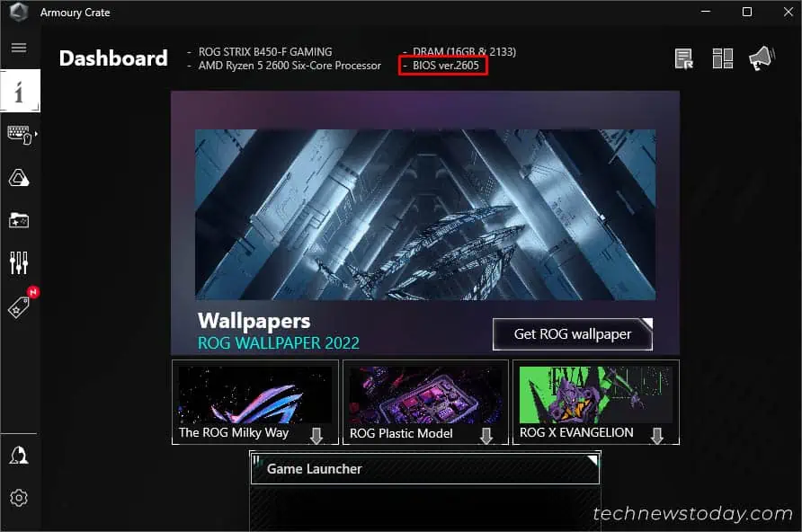Viewport: 802px width, 532px height.
Task: Select the Devices keyboard icon in sidebar
Action: click(x=19, y=134)
